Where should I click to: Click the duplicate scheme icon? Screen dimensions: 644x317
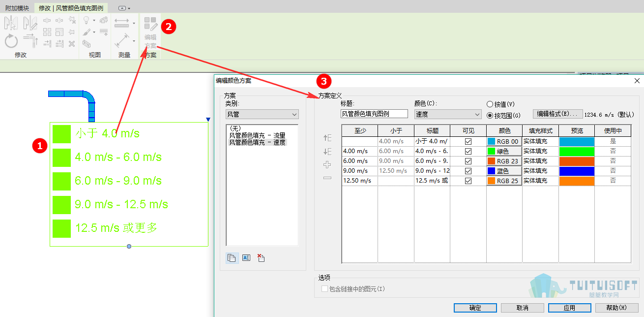[232, 258]
